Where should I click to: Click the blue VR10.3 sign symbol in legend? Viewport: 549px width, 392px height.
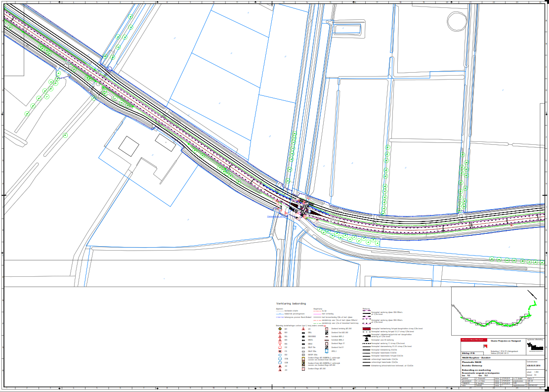coord(327,352)
